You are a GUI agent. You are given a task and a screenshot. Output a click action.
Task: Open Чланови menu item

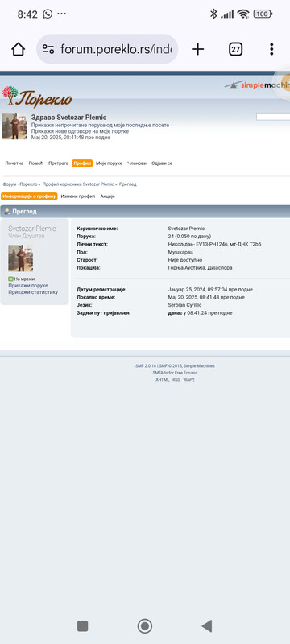pyautogui.click(x=137, y=163)
